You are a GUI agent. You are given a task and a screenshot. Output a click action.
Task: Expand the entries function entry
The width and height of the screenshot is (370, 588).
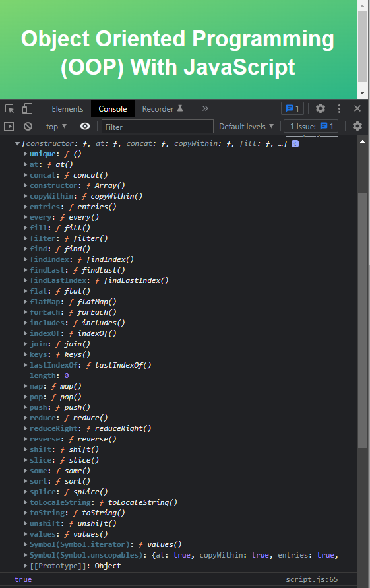(25, 207)
